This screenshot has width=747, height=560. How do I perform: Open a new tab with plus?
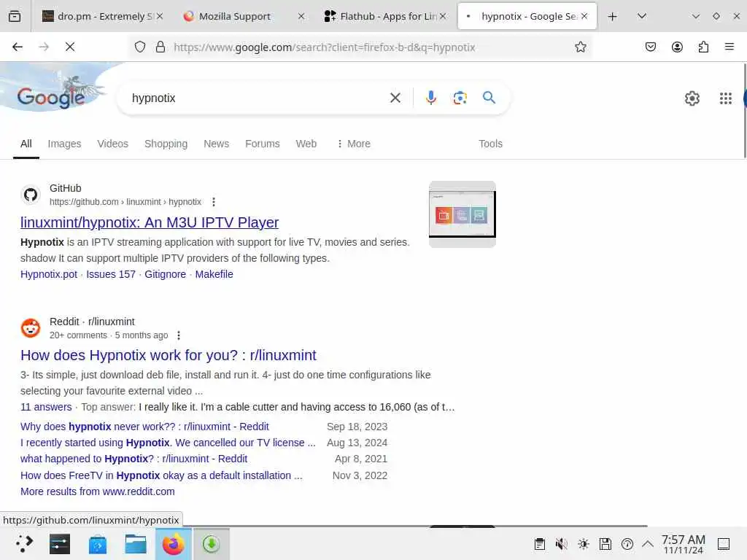pos(613,16)
